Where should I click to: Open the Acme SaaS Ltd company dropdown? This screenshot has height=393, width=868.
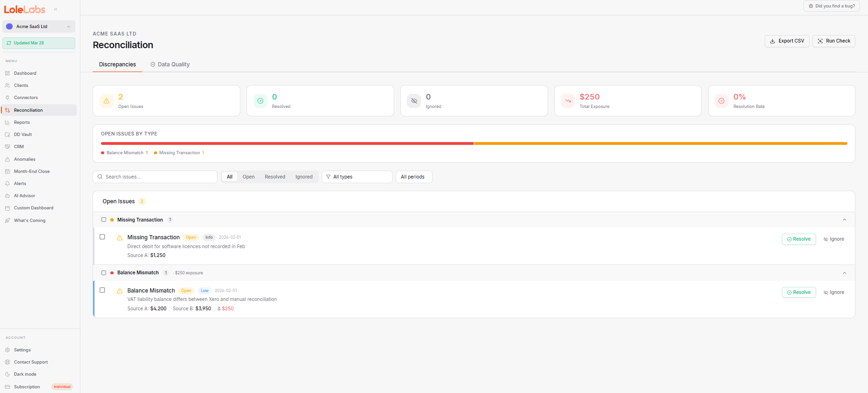(39, 27)
